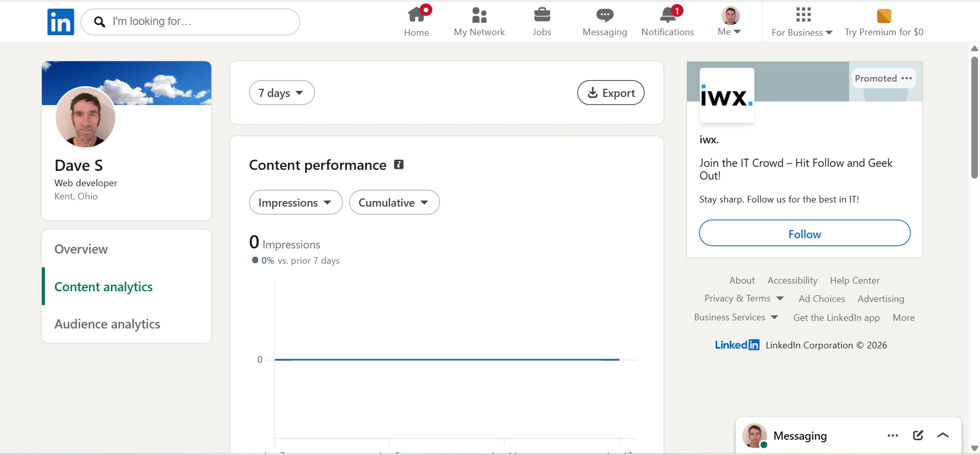The height and width of the screenshot is (455, 980).
Task: Open the About footer link
Action: click(x=742, y=280)
